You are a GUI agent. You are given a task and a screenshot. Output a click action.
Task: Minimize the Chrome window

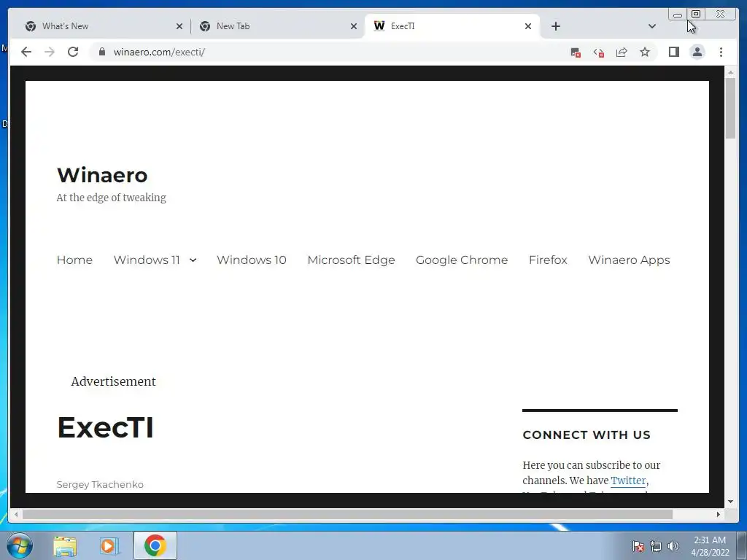click(678, 15)
